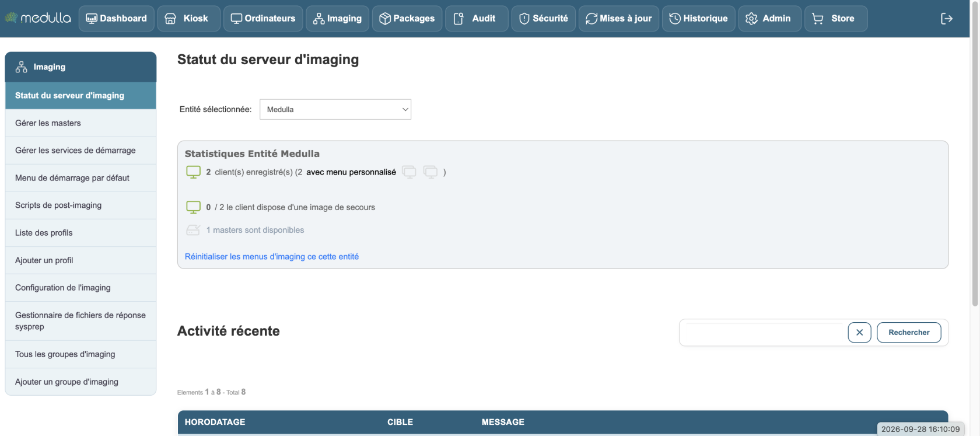Viewport: 980px width, 436px height.
Task: Open Configuration de l'imaging
Action: (x=80, y=288)
